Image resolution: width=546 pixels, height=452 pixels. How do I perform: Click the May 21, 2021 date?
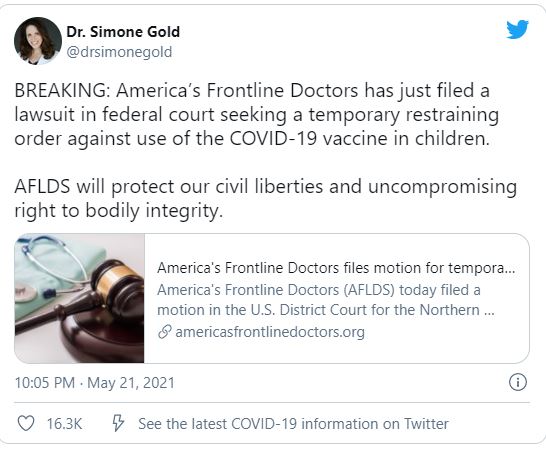point(131,382)
